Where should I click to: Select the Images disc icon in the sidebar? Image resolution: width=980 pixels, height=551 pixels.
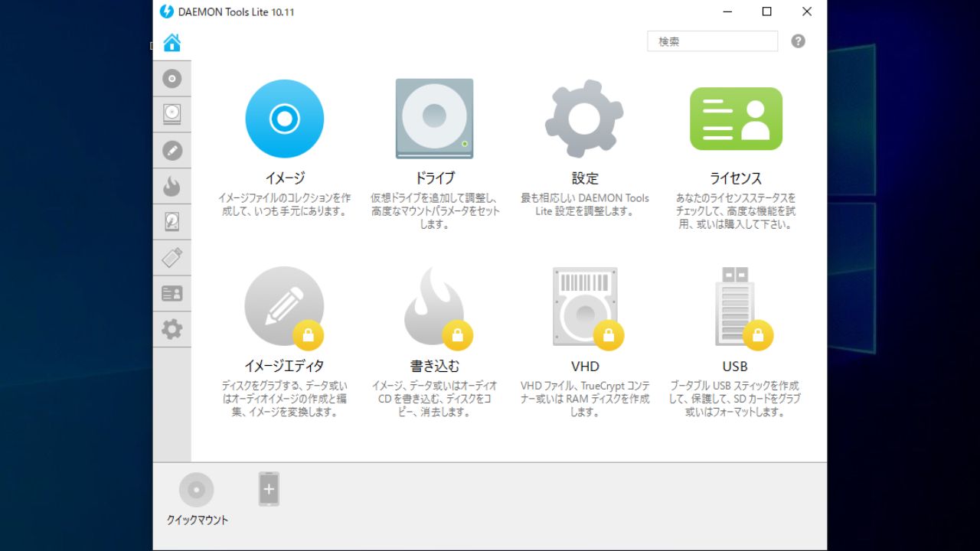(171, 79)
